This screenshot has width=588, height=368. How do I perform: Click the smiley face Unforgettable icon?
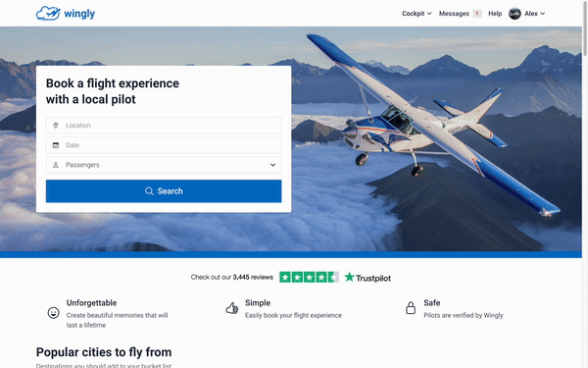click(x=54, y=312)
